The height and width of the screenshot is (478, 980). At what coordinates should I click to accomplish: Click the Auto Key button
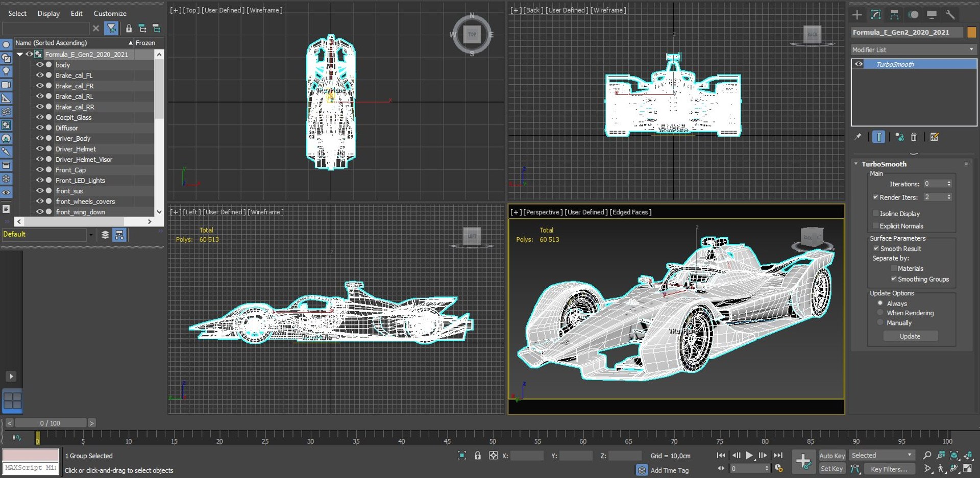(x=832, y=456)
